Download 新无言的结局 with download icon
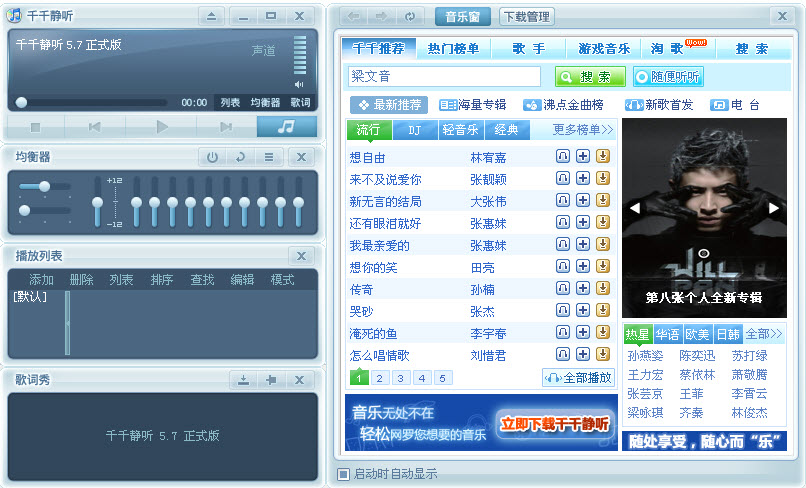 click(603, 200)
